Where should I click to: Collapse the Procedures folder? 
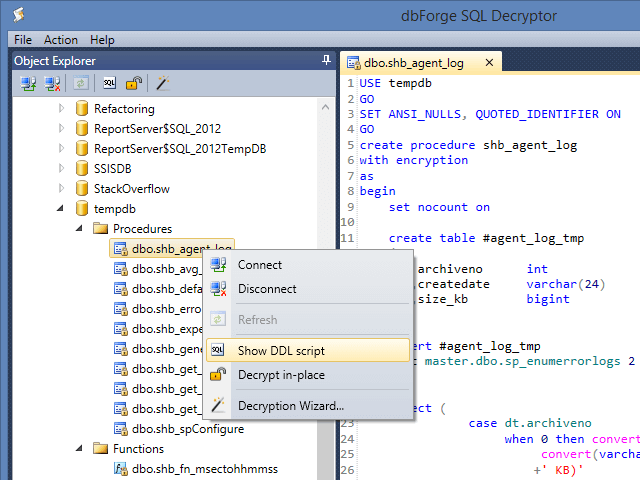point(80,228)
